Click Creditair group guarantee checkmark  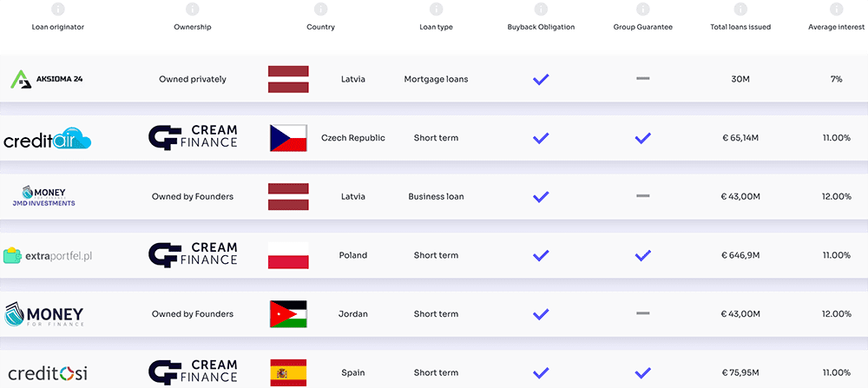(642, 138)
